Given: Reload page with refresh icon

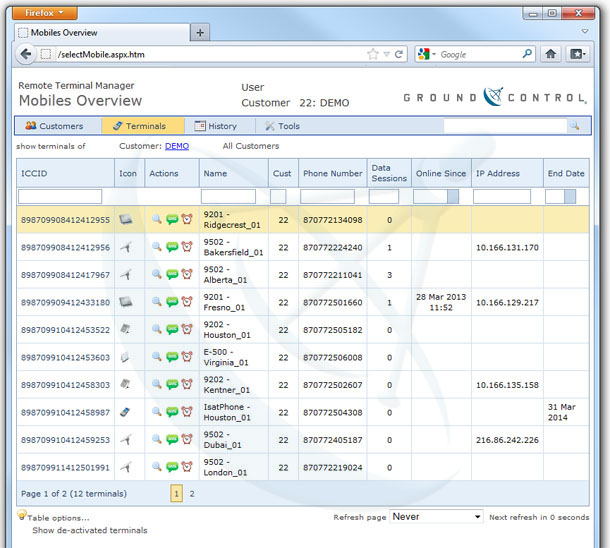Looking at the screenshot, I should pos(399,54).
